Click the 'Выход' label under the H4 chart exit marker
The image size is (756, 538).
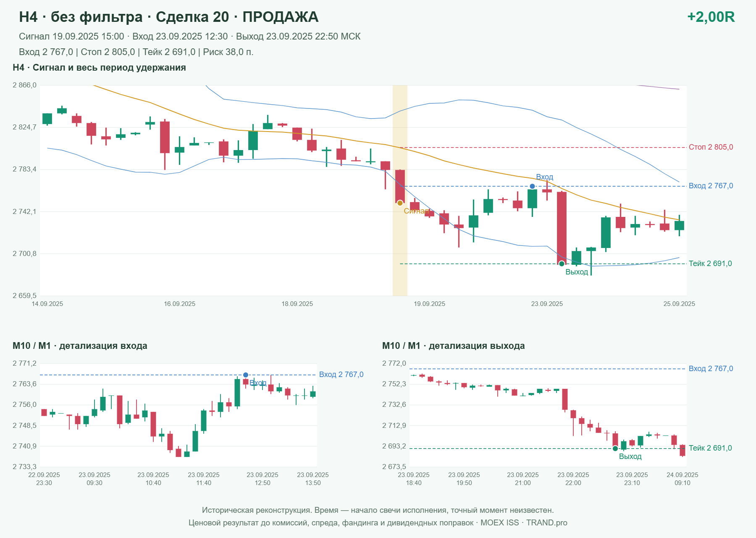tap(577, 272)
